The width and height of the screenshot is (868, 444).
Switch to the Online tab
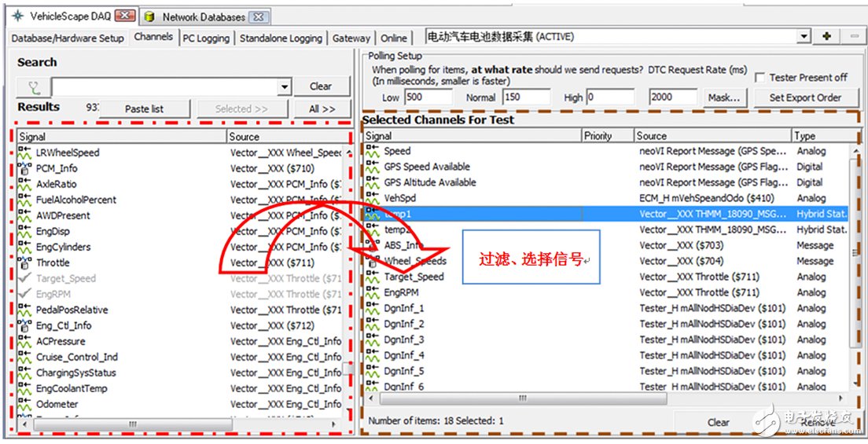(x=394, y=39)
